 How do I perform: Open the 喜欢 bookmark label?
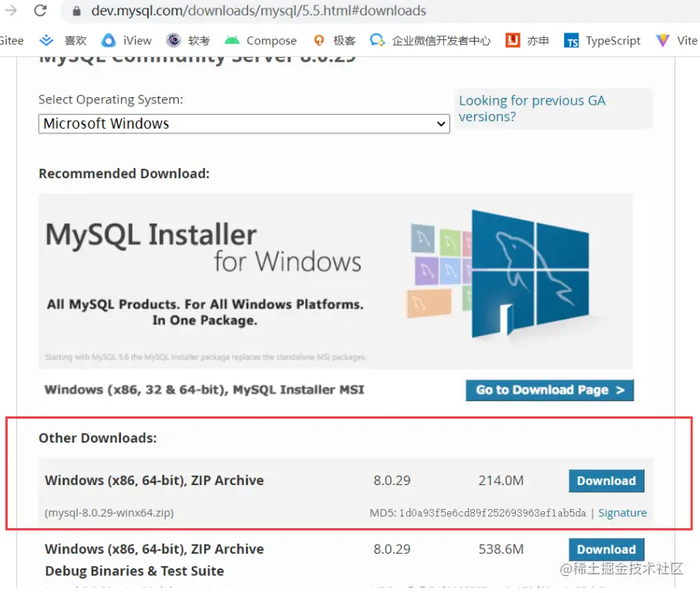(76, 41)
